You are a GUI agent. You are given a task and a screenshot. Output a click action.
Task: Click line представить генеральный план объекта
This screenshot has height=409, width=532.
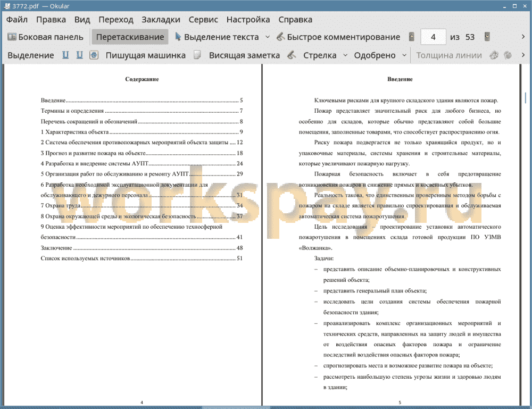click(375, 291)
